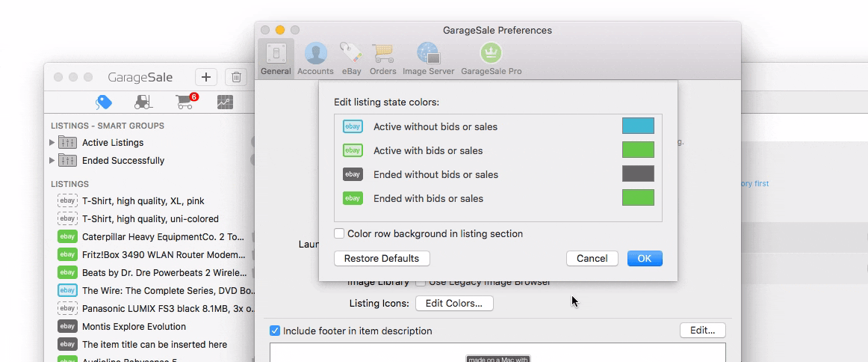Open the reports chart icon
The width and height of the screenshot is (868, 362).
pyautogui.click(x=226, y=102)
